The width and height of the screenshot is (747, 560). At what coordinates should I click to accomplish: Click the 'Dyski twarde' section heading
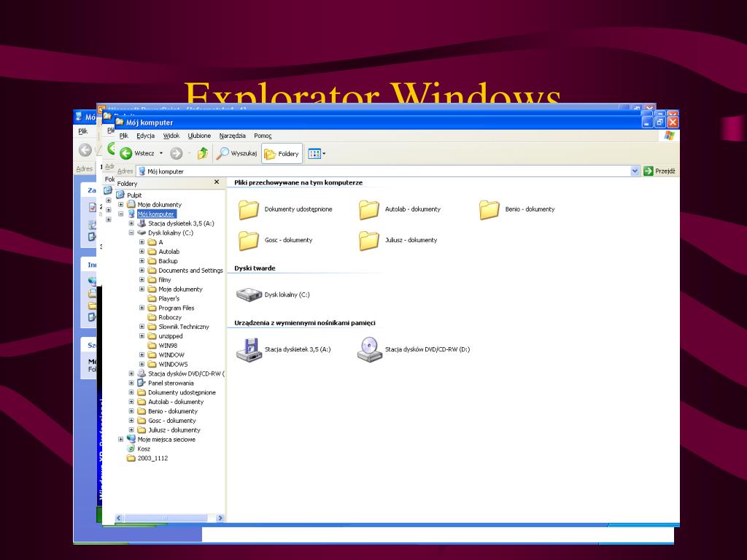click(255, 268)
